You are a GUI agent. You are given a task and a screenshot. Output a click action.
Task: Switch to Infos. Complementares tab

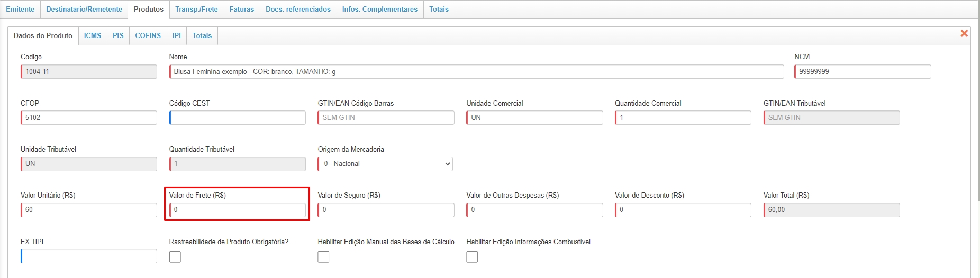pyautogui.click(x=379, y=10)
